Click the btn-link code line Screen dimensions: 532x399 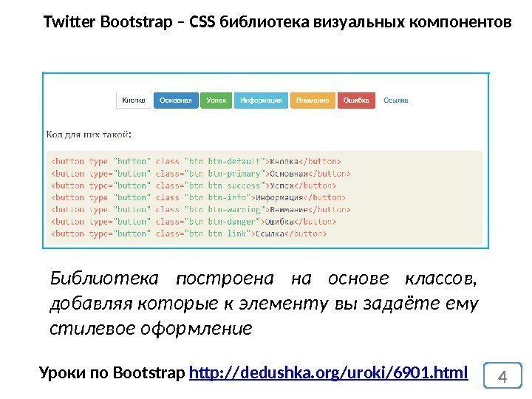click(x=188, y=233)
